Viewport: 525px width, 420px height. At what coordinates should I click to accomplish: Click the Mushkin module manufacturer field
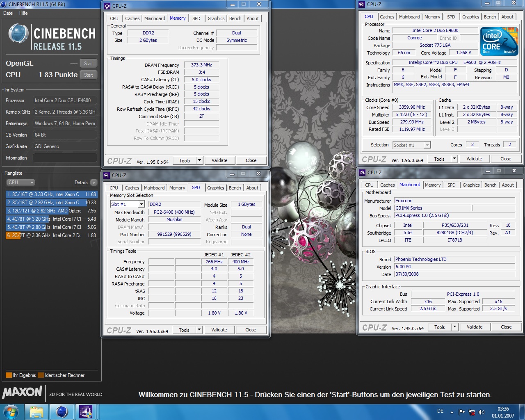click(x=174, y=219)
